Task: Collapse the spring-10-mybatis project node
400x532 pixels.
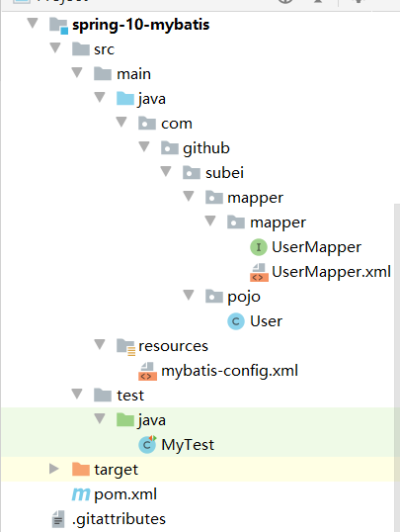Action: pos(33,23)
